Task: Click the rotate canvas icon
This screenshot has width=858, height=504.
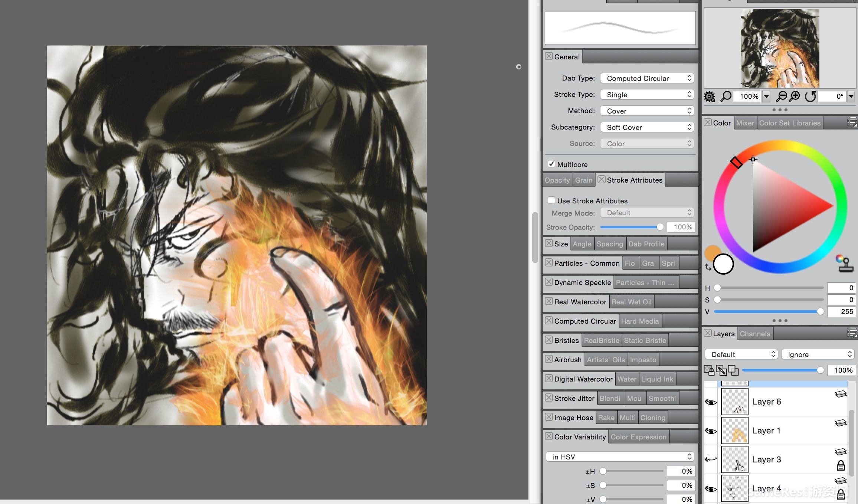Action: click(810, 96)
